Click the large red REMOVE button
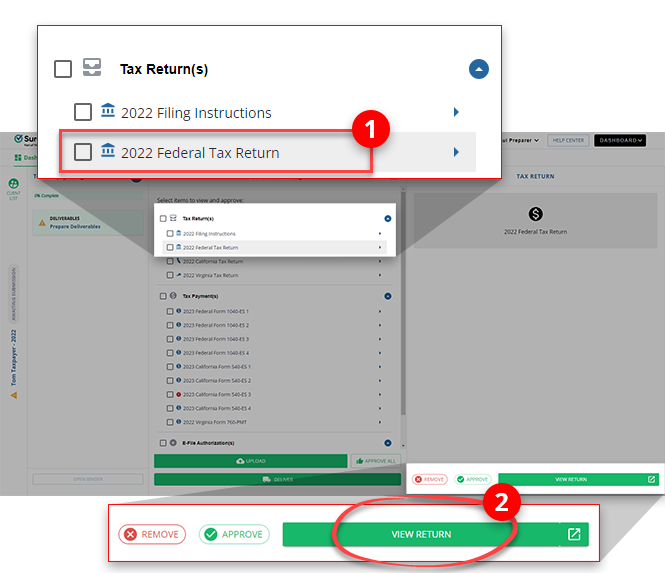This screenshot has height=573, width=665. [x=152, y=534]
